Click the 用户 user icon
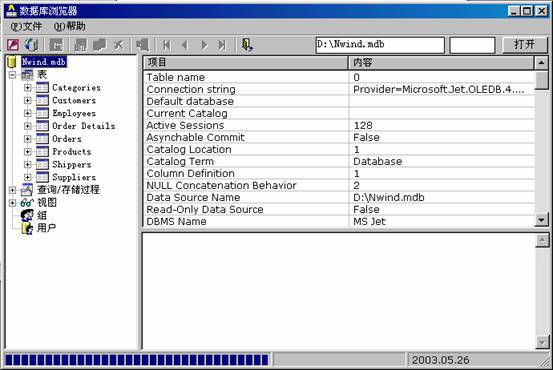 pyautogui.click(x=27, y=228)
